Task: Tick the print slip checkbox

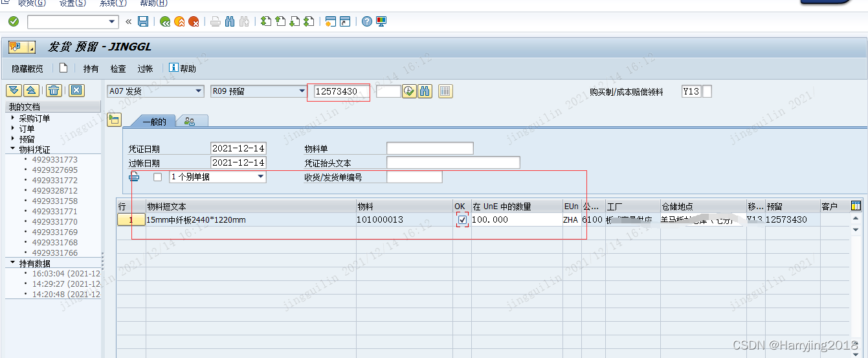Action: 157,177
